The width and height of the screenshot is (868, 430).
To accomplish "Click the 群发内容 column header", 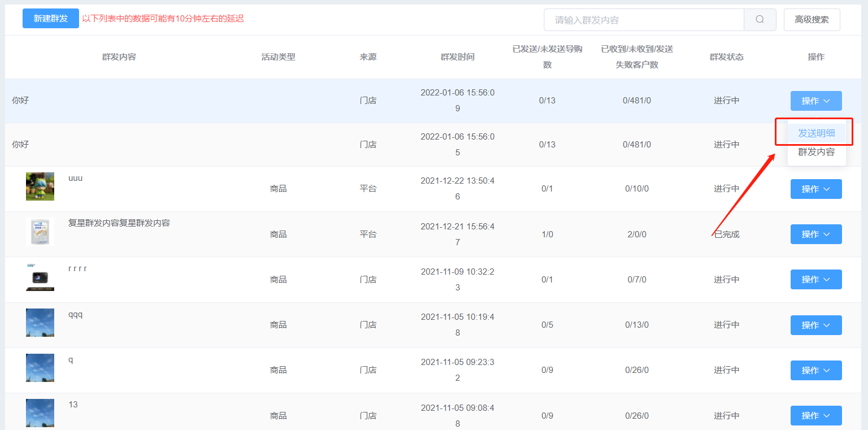I will pos(119,57).
